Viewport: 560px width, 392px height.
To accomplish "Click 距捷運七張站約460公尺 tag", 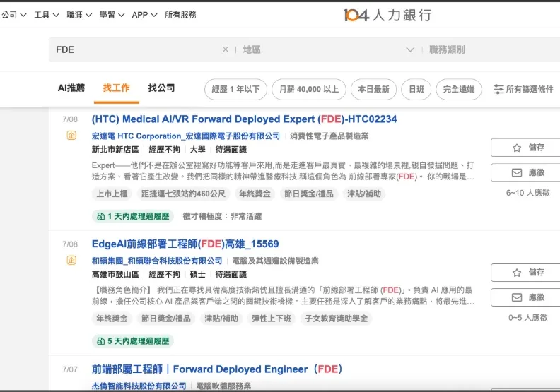I will pyautogui.click(x=183, y=194).
